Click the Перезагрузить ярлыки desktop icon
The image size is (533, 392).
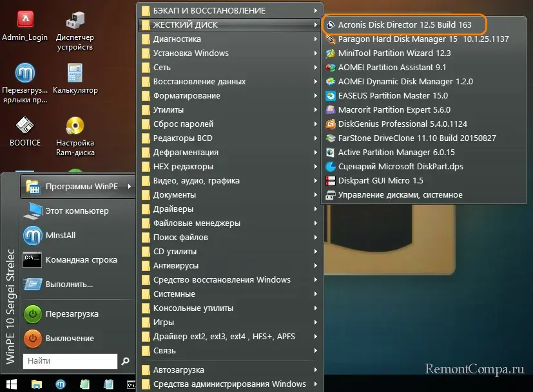tap(25, 84)
